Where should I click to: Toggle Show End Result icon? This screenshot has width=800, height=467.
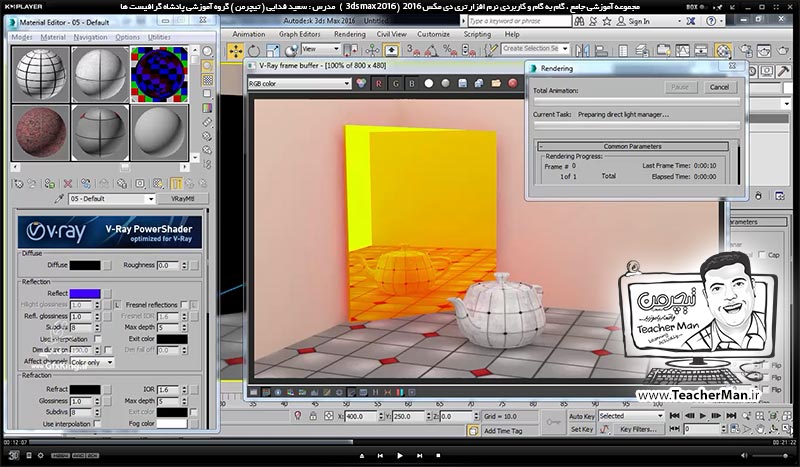pos(176,184)
